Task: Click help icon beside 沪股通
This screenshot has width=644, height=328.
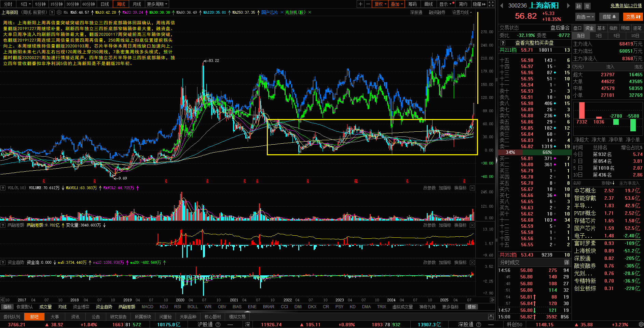Action: pyautogui.click(x=218, y=325)
